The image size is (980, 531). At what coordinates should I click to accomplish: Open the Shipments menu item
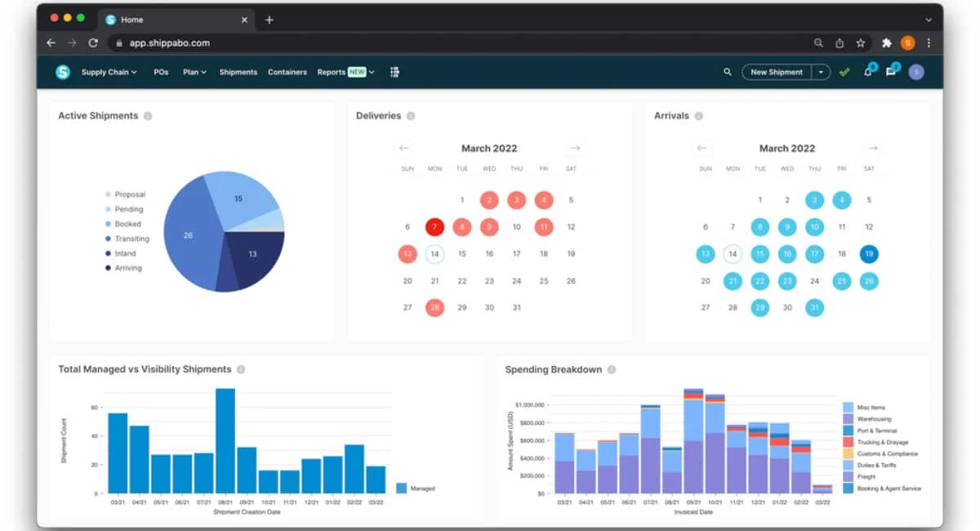point(238,72)
